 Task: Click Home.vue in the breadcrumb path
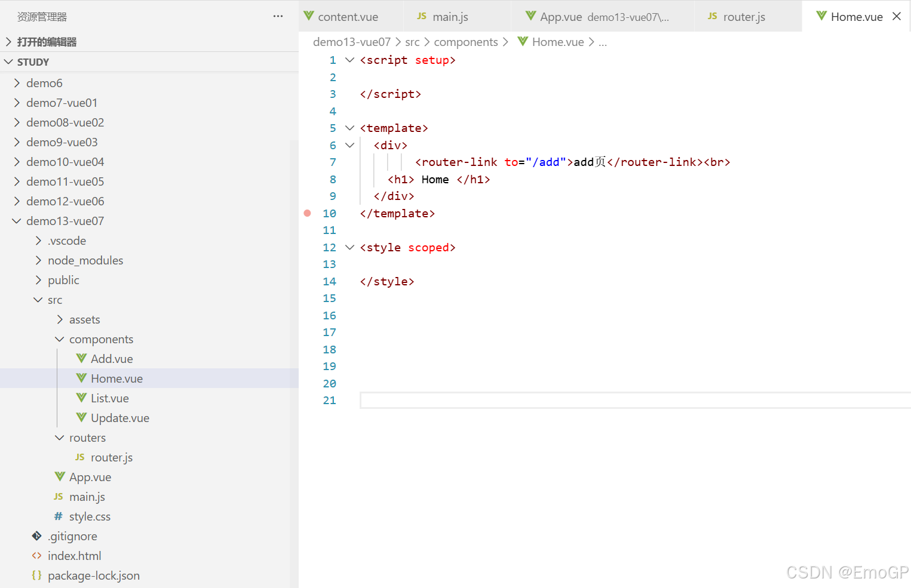pos(558,42)
